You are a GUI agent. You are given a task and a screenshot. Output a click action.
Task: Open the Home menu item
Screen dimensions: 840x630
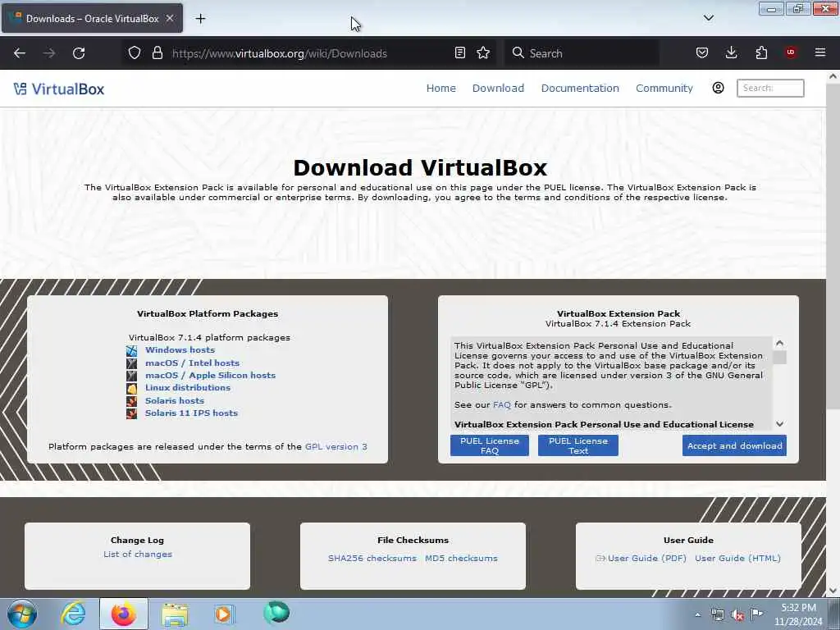coord(441,89)
